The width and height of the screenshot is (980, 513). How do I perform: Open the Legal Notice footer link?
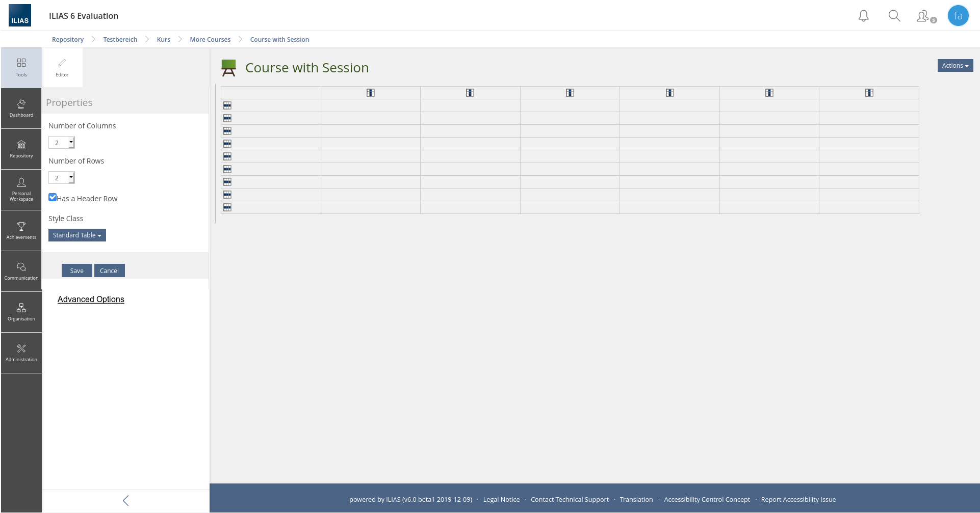(501, 500)
